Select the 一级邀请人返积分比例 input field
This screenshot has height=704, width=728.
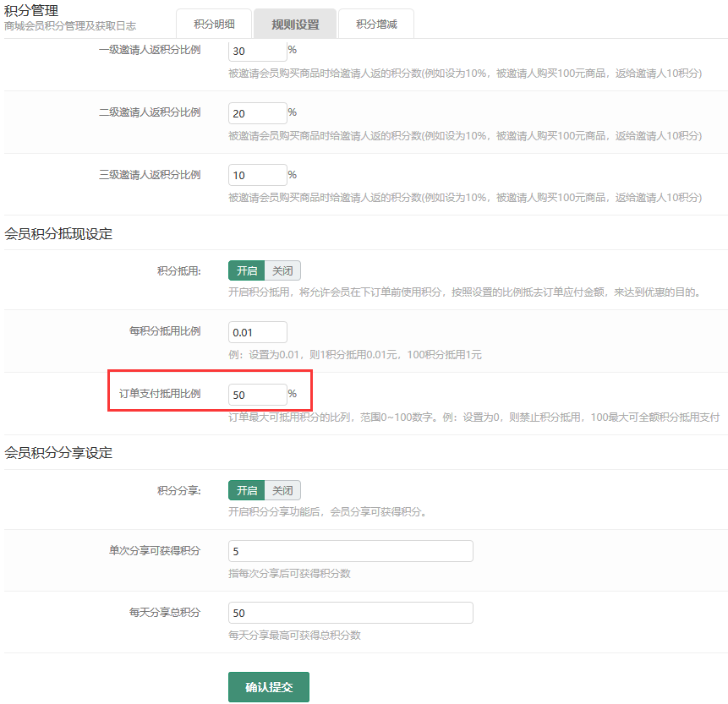pyautogui.click(x=257, y=51)
